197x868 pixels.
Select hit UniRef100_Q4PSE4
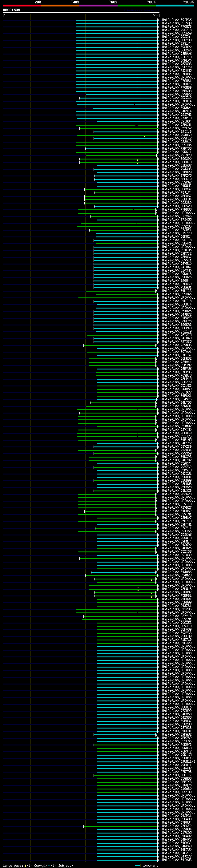pyautogui.click(x=176, y=111)
